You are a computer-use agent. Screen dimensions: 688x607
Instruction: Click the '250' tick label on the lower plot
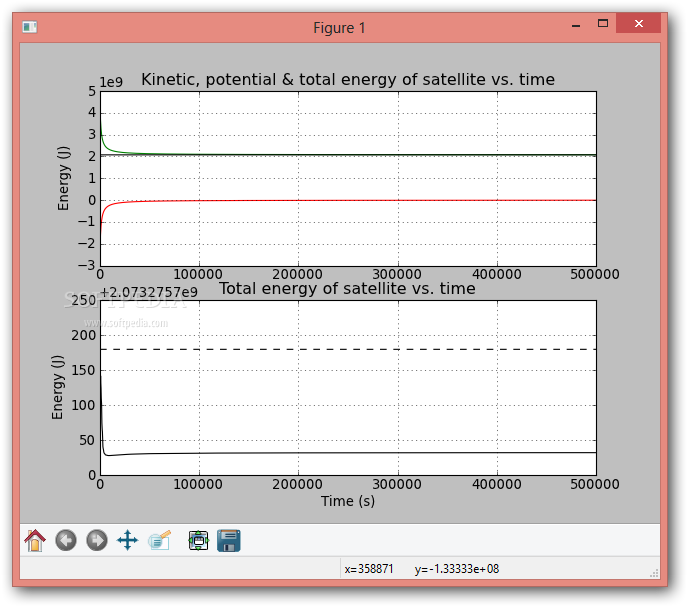coord(83,301)
